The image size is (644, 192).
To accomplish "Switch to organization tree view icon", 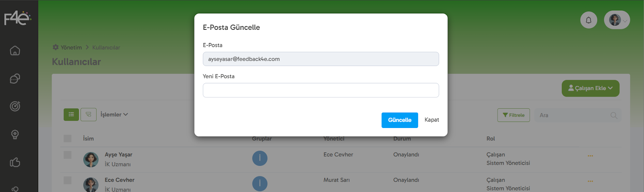I will pos(89,115).
